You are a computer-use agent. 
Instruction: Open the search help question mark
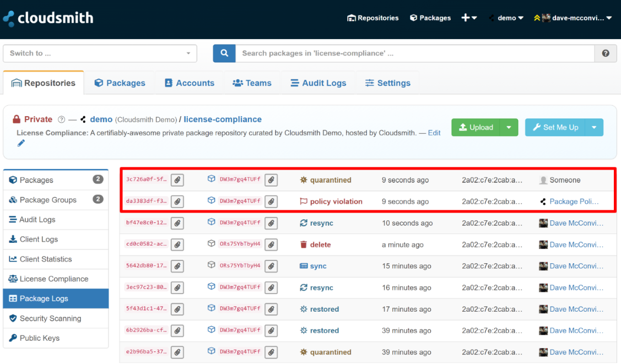pyautogui.click(x=606, y=53)
